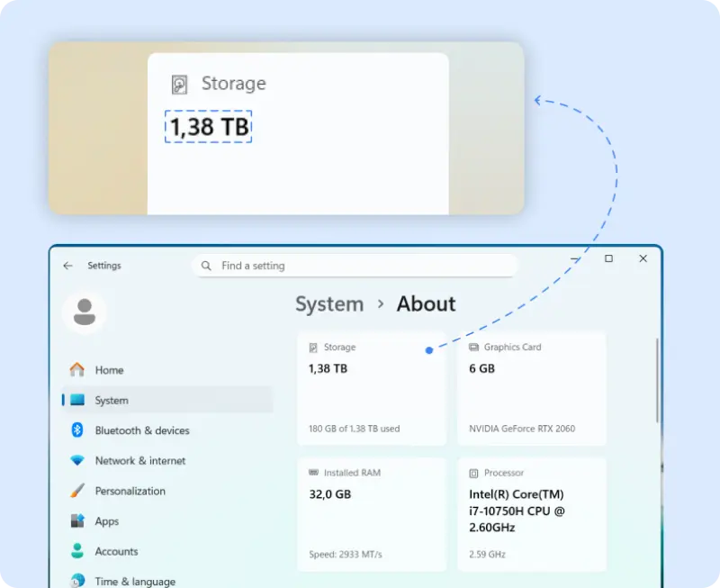
Task: Click the 32,0 GB RAM value
Action: 330,494
